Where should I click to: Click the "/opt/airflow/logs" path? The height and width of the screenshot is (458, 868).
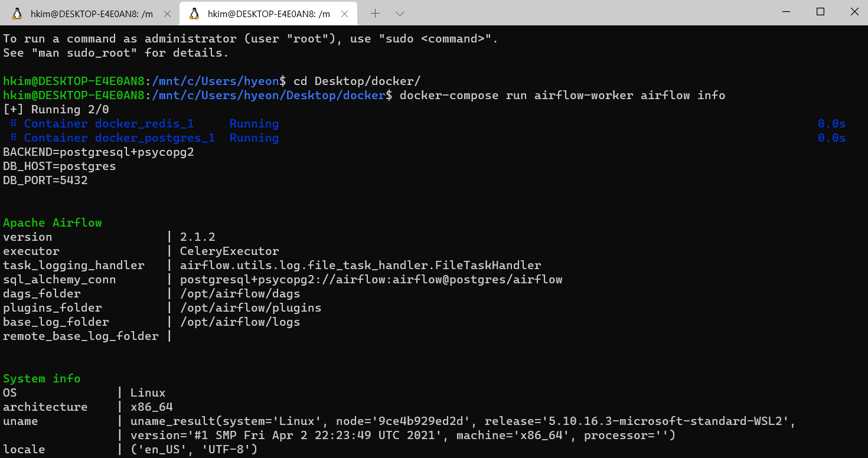pos(240,322)
